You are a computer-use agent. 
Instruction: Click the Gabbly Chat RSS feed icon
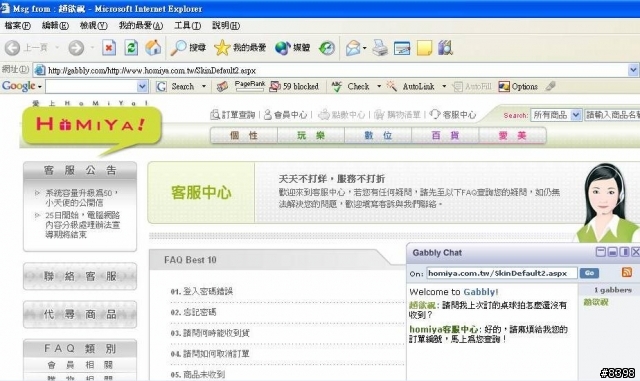coord(627,272)
